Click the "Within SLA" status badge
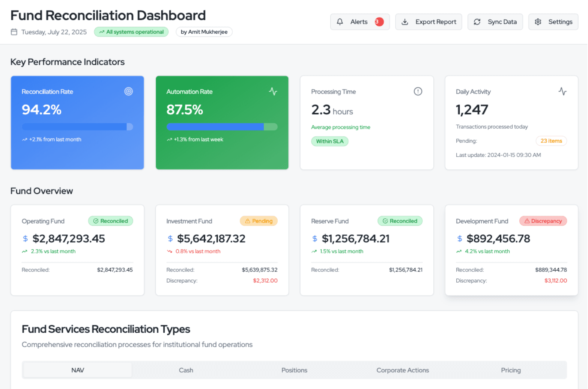Viewport: 588px width, 389px height. 330,141
